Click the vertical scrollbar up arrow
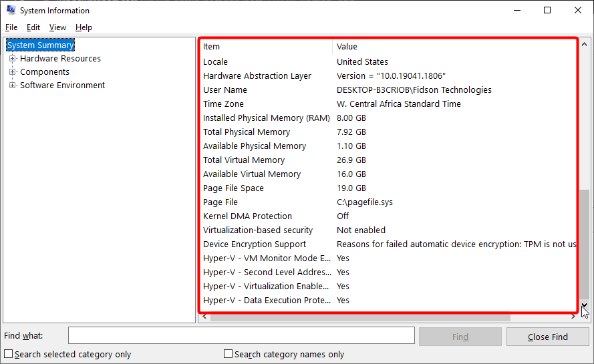Image resolution: width=594 pixels, height=364 pixels. (584, 44)
